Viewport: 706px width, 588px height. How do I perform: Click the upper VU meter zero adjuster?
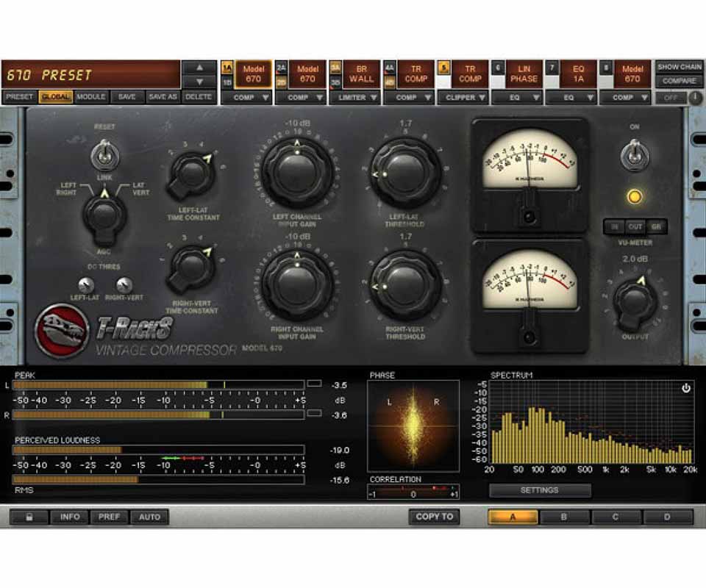pyautogui.click(x=529, y=218)
